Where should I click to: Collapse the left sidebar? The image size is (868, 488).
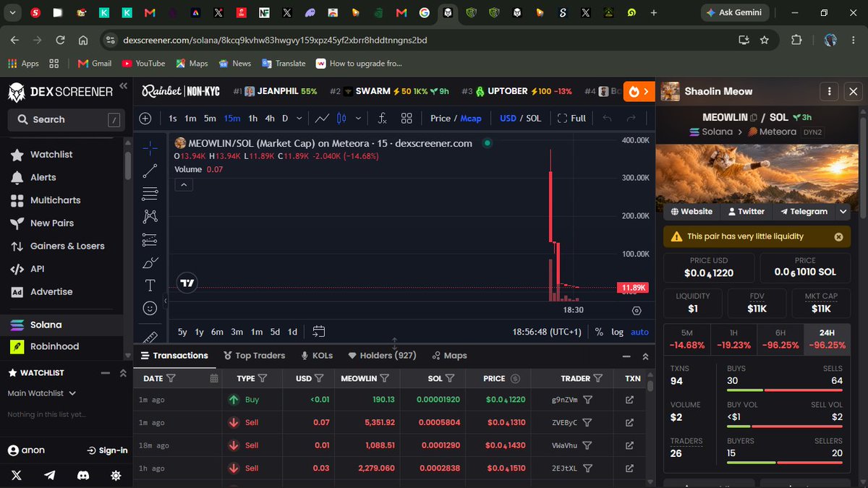(124, 86)
